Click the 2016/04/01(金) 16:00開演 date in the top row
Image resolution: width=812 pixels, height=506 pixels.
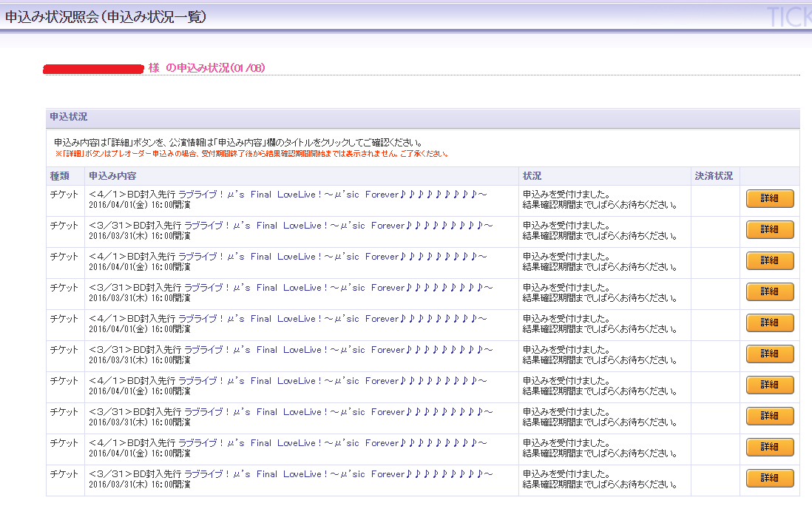pos(140,205)
